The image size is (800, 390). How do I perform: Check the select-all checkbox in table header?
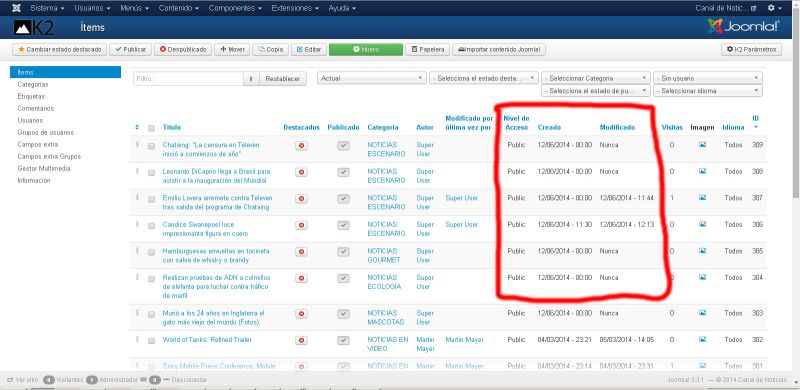tap(152, 128)
